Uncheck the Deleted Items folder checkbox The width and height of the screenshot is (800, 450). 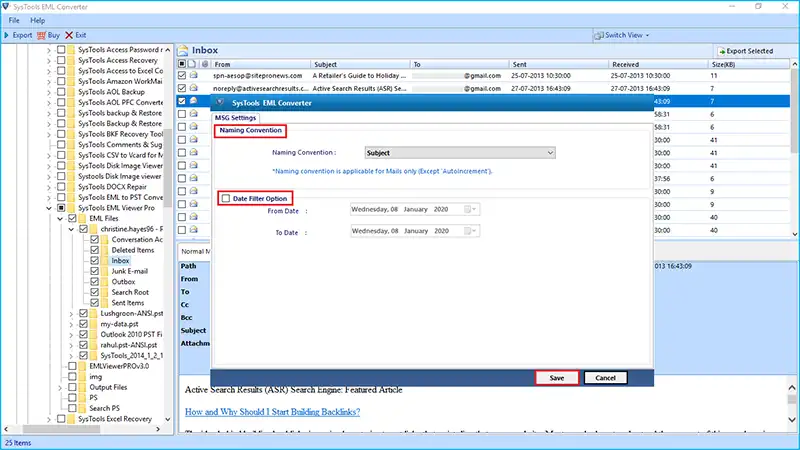tap(95, 250)
